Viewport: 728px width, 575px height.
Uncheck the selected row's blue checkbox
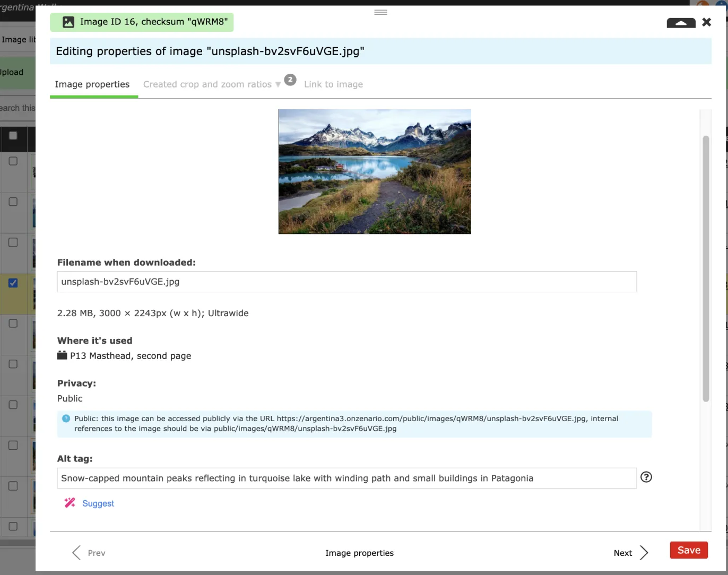[x=13, y=283]
